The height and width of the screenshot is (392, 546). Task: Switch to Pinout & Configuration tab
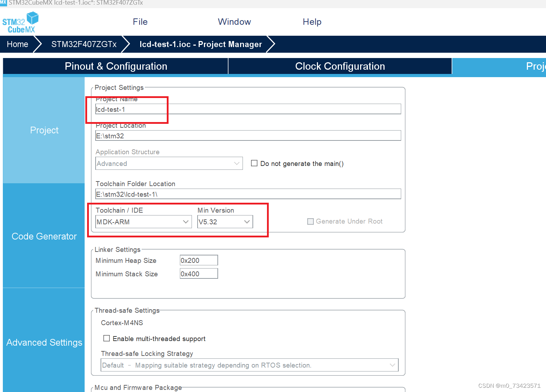(x=116, y=66)
